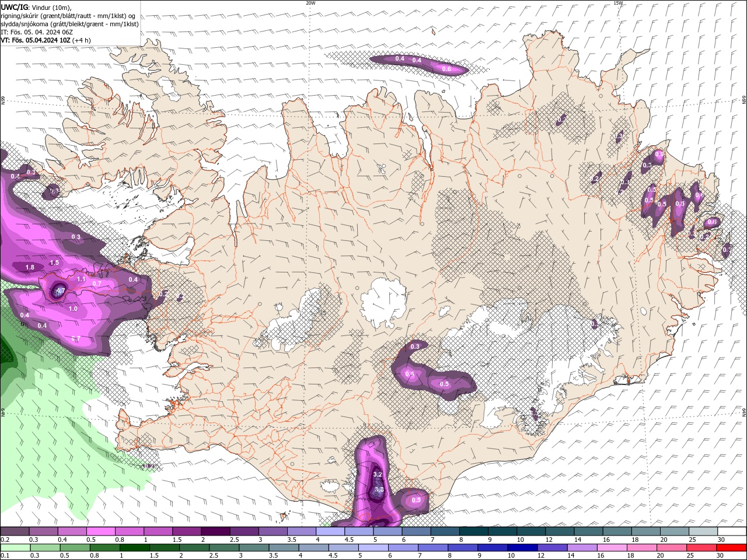The height and width of the screenshot is (560, 747).
Task: Click the '9' label on the snow scale
Action: 490,540
